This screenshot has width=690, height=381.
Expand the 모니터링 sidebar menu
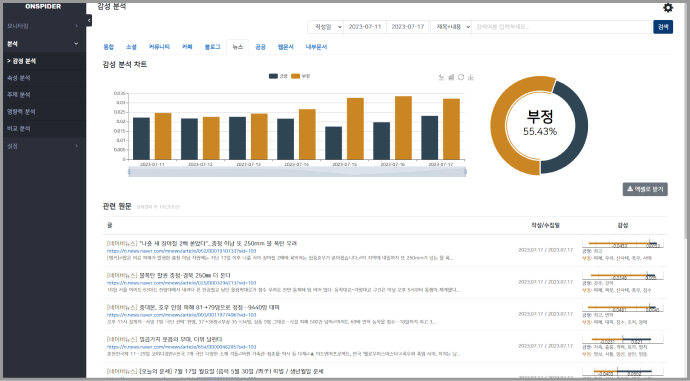43,26
